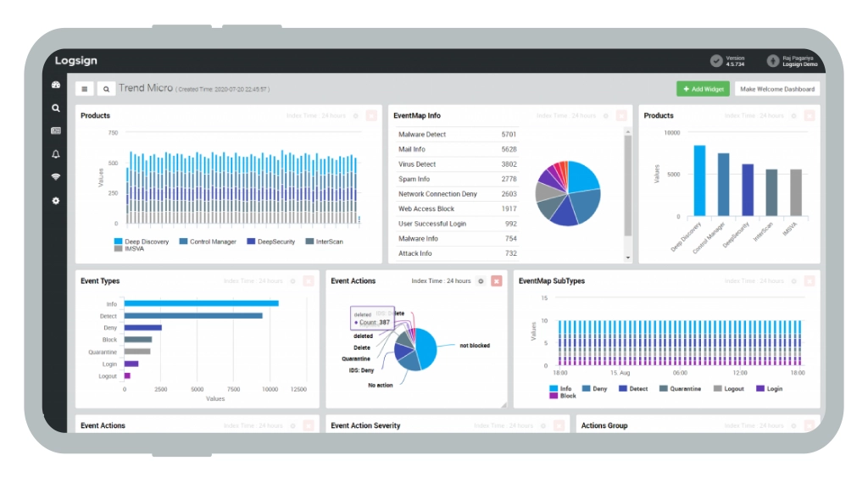Open settings gear of Event Actions pie widget

[x=481, y=281]
